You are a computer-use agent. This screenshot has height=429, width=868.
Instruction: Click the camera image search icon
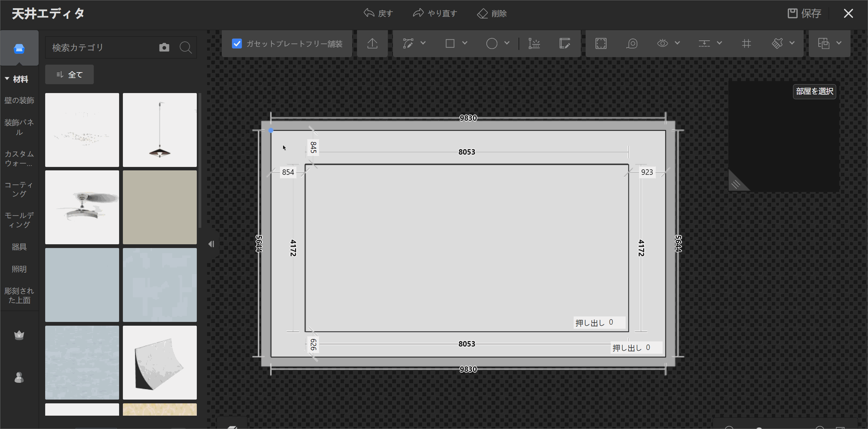[x=164, y=47]
